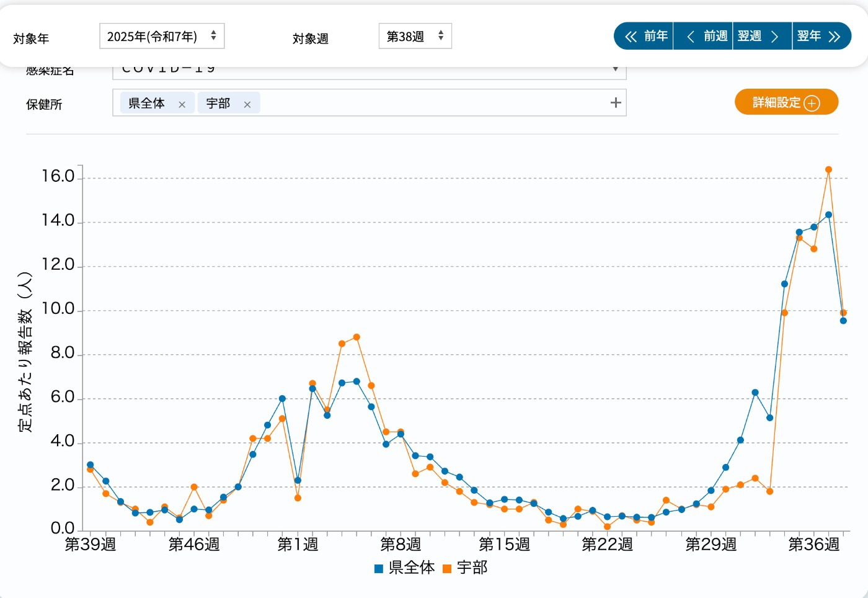The height and width of the screenshot is (598, 868).
Task: Open the 対象年 year dropdown
Action: tap(162, 37)
